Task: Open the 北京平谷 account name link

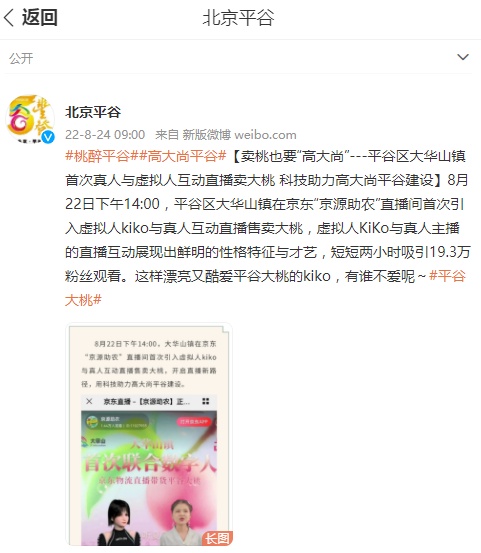Action: coord(93,112)
